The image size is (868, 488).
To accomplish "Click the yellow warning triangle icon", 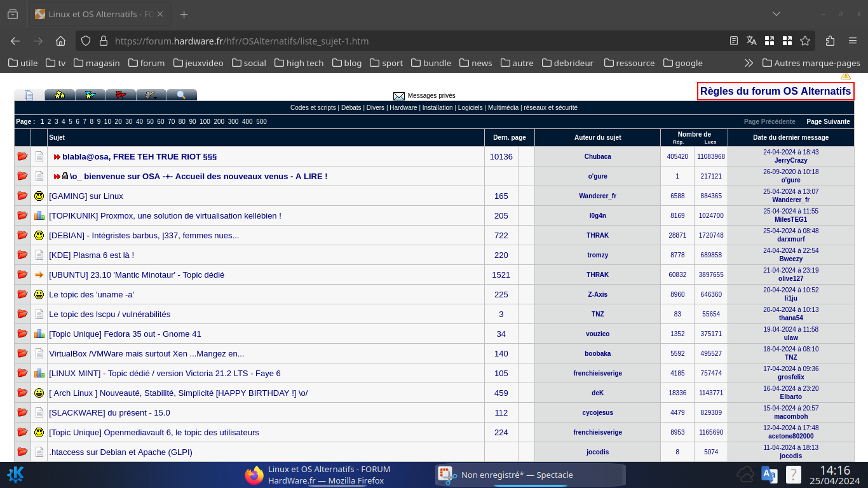I will [x=846, y=76].
